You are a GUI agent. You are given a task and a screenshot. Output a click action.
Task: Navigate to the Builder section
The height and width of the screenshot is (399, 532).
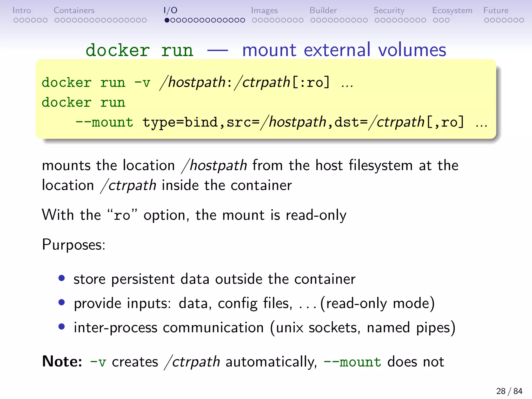point(323,10)
